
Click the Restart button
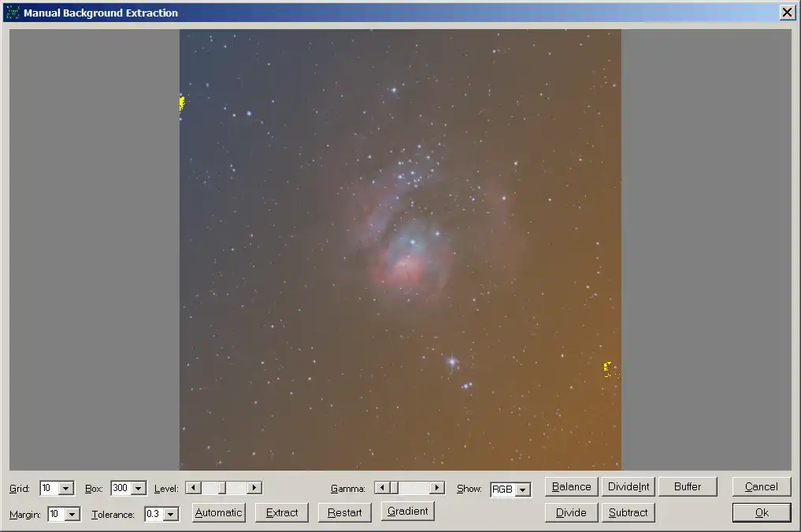(x=345, y=512)
